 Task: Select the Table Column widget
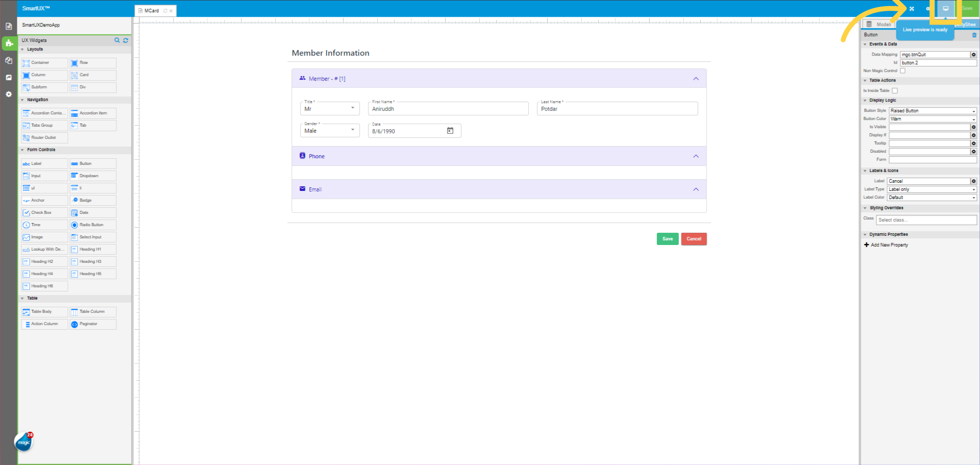click(93, 312)
